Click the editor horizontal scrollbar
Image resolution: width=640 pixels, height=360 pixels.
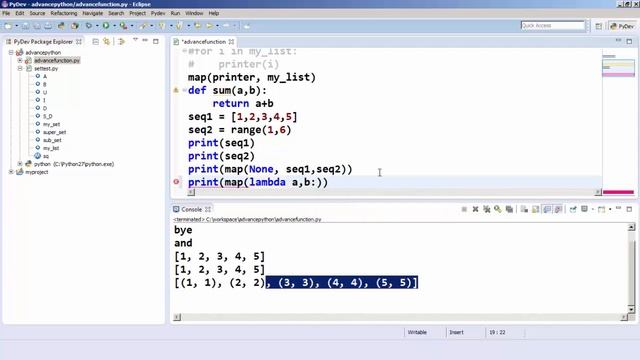click(394, 192)
